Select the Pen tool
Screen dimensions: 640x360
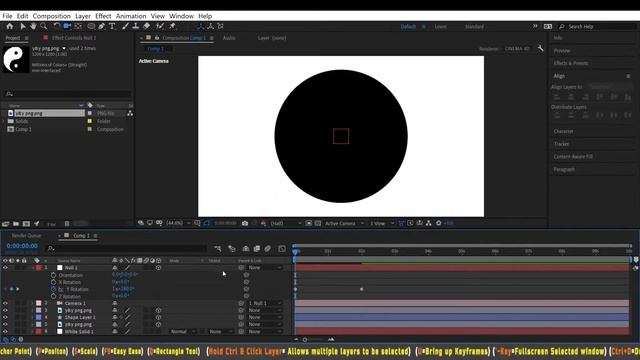(102, 26)
